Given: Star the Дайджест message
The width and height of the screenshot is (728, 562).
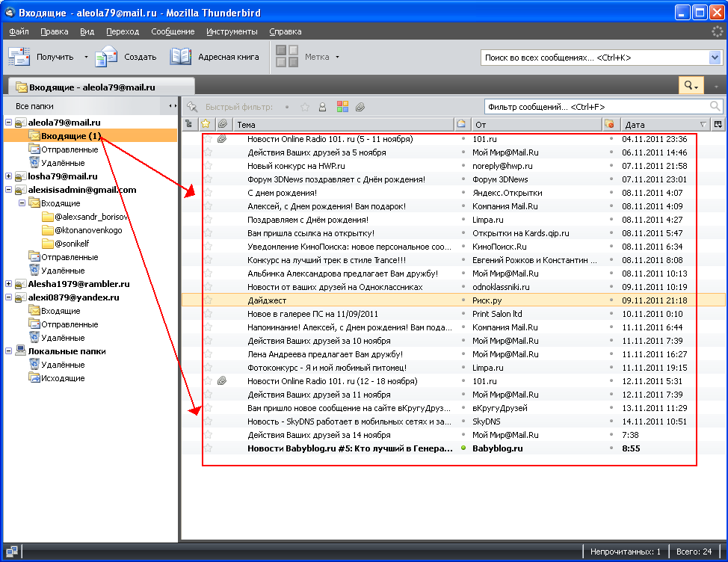Looking at the screenshot, I should (208, 300).
